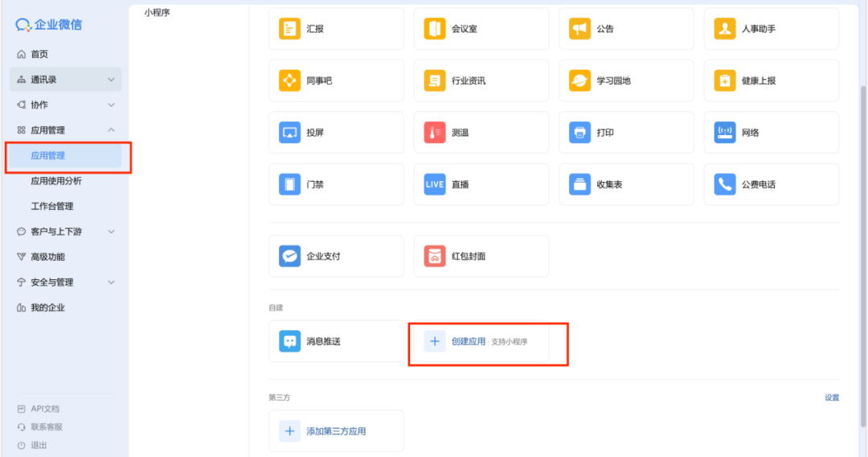Viewport: 868px width, 457px height.
Task: Select the 应用管理 submenu item
Action: coord(65,155)
